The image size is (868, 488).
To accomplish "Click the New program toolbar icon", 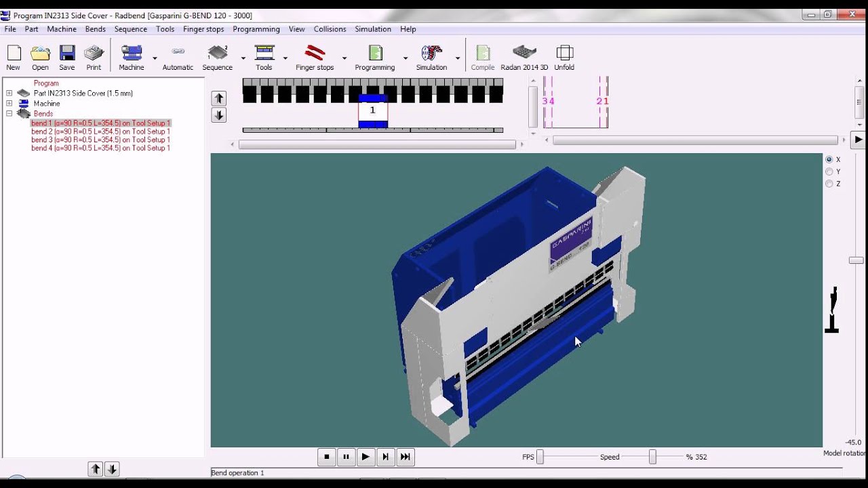I will [x=14, y=54].
